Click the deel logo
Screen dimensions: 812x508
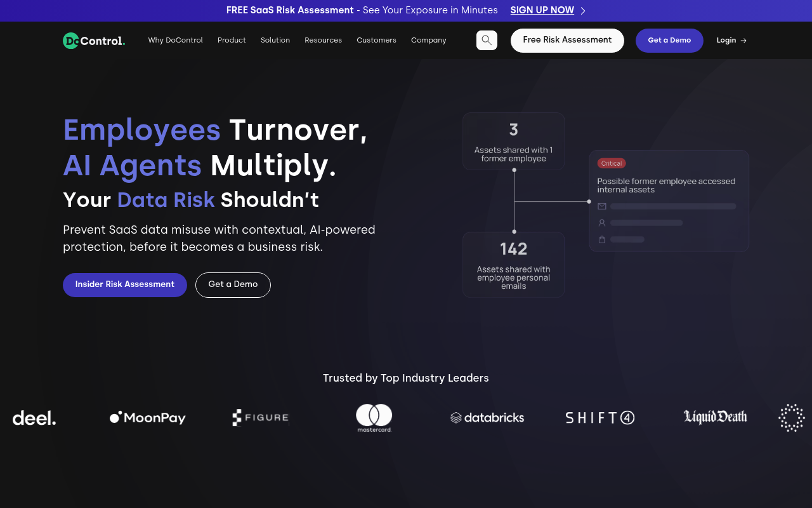click(34, 418)
